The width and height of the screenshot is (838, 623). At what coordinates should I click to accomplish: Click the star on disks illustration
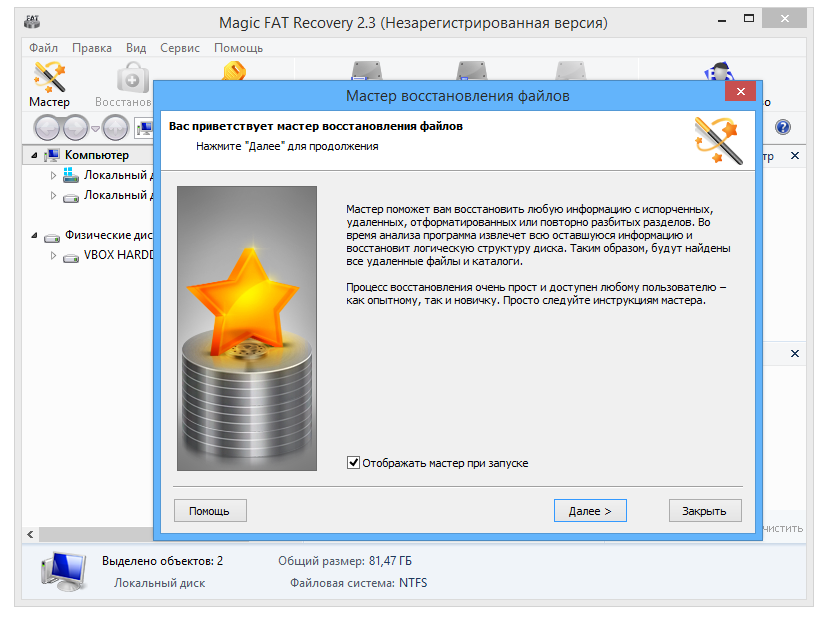pos(247,328)
